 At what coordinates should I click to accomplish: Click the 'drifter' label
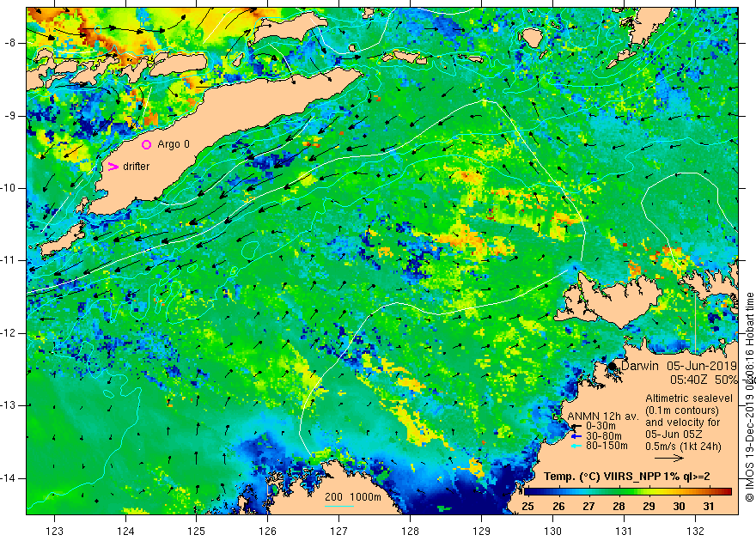136,167
